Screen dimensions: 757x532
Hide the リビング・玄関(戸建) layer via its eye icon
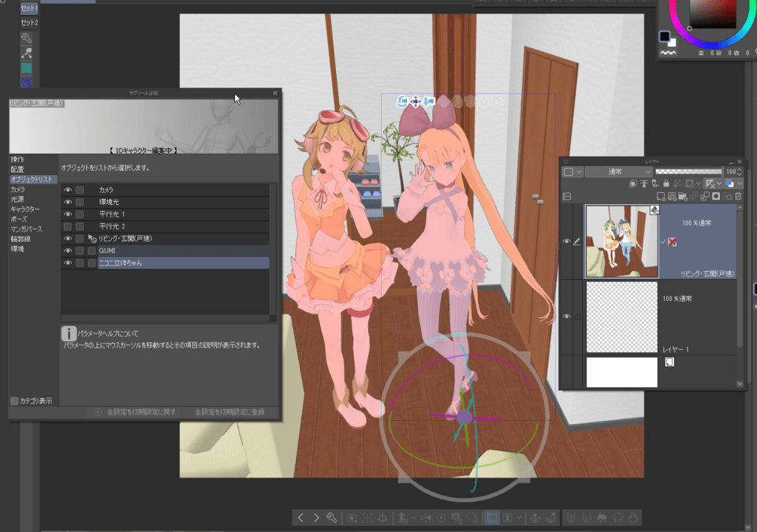coord(566,241)
